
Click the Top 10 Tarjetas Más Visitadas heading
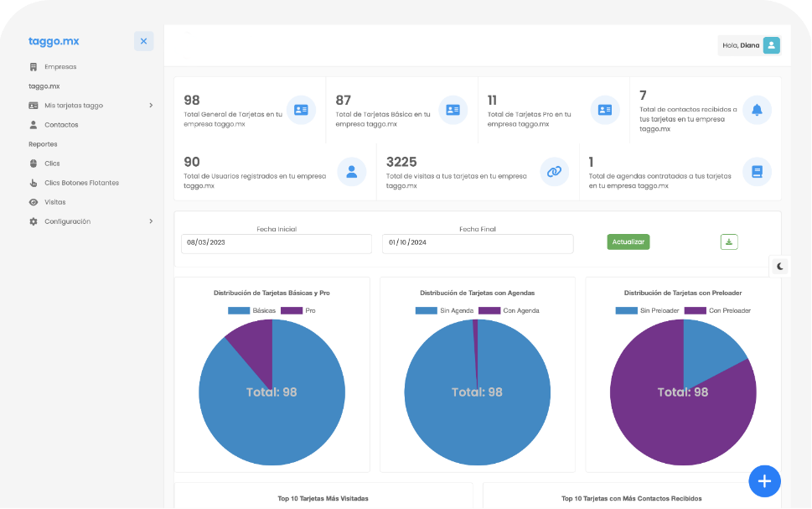click(x=323, y=499)
